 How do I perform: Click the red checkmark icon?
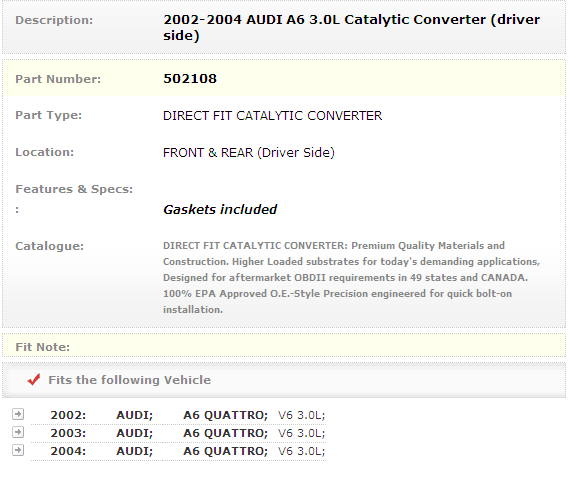pyautogui.click(x=34, y=380)
